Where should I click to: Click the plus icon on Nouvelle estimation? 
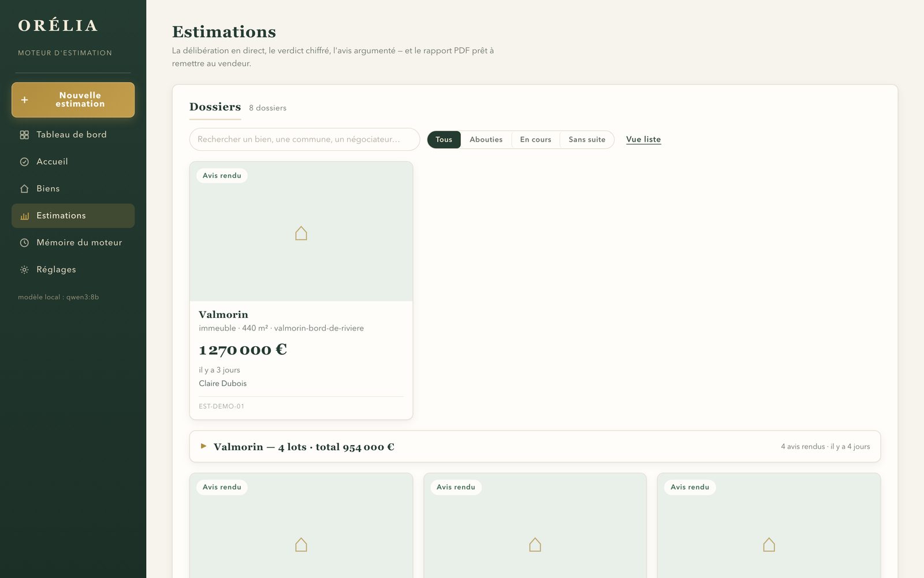pyautogui.click(x=24, y=100)
